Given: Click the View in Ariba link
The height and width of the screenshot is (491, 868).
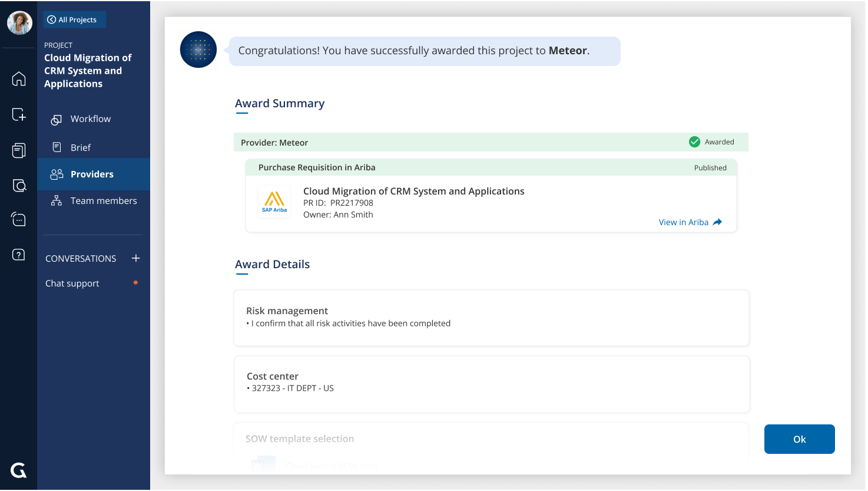Looking at the screenshot, I should click(684, 222).
